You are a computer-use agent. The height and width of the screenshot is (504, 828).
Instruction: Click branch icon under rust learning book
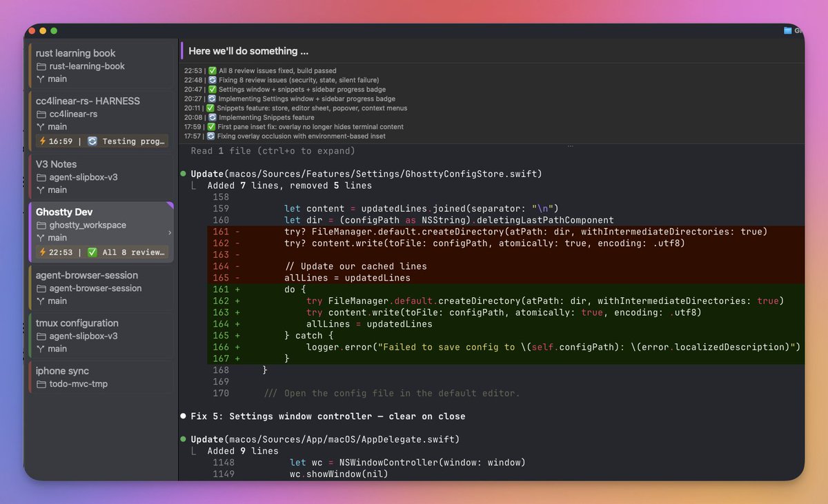41,79
